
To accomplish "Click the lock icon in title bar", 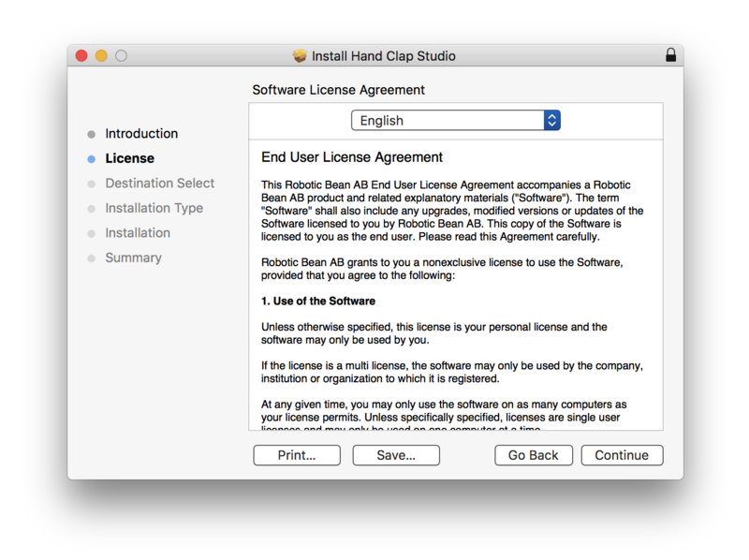I will click(670, 55).
